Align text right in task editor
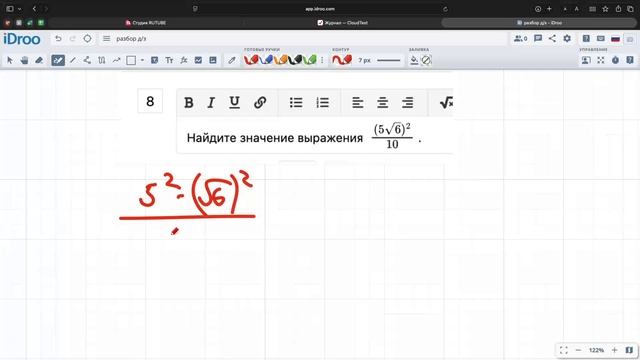640x360 pixels. click(407, 102)
